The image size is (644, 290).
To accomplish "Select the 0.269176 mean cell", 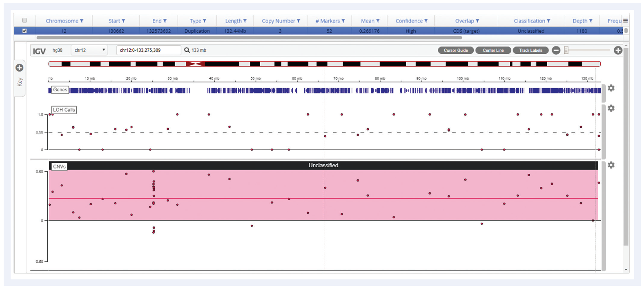I will (369, 31).
